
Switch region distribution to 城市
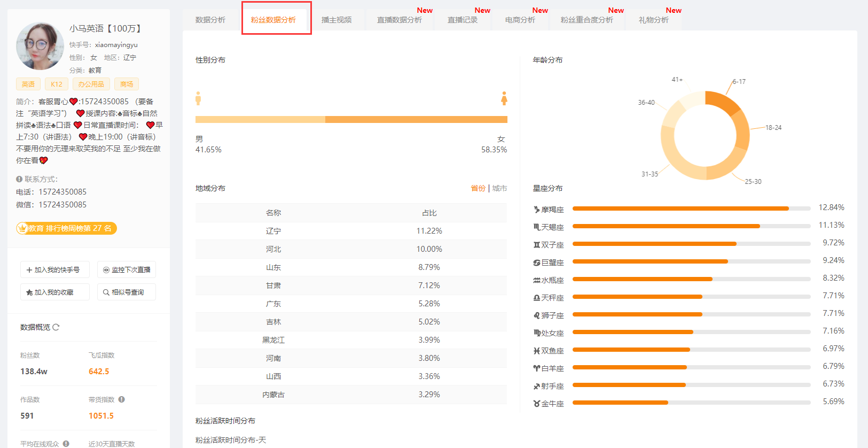coord(499,188)
